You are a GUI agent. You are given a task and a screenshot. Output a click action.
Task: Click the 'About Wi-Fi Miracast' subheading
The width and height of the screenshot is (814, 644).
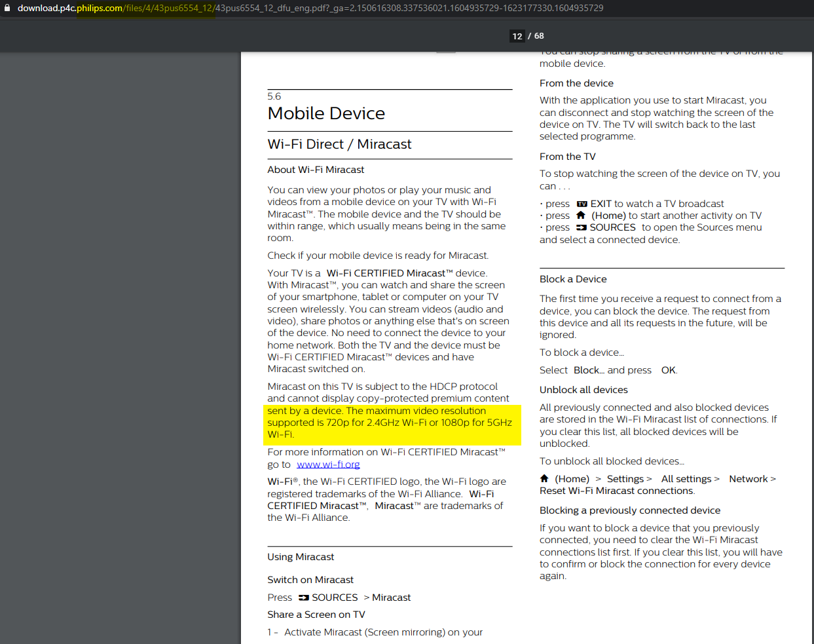click(x=316, y=170)
